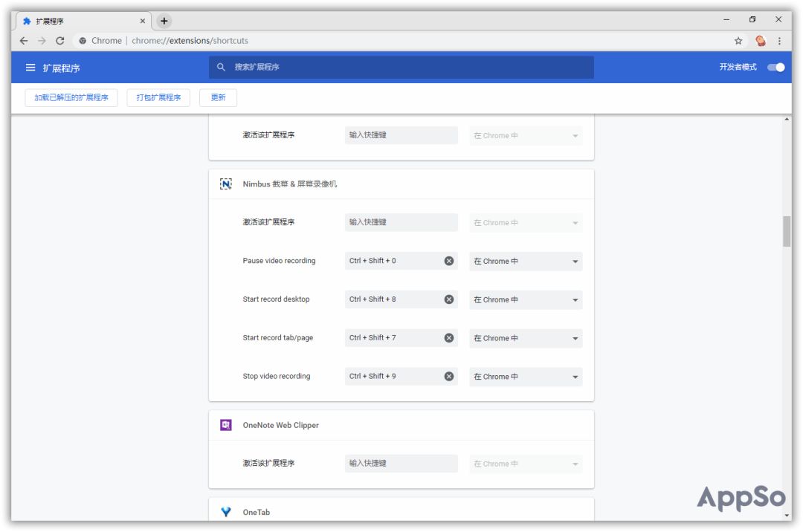The width and height of the screenshot is (803, 532).
Task: Open scope dropdown for Start record desktop
Action: point(526,299)
